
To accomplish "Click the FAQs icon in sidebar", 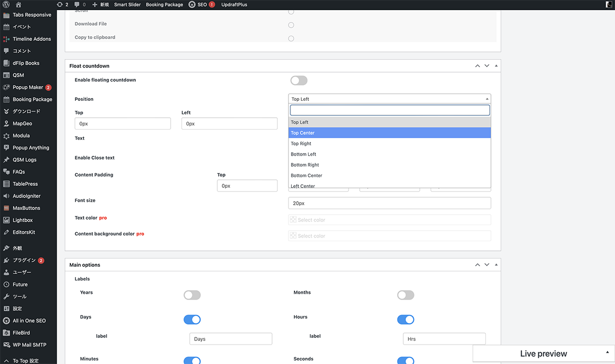I will coord(6,172).
